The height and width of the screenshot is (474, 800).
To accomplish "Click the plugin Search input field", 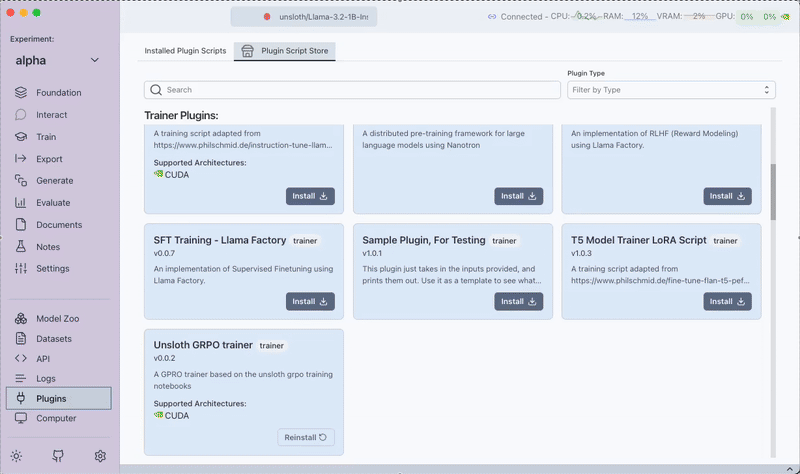I will click(x=352, y=90).
